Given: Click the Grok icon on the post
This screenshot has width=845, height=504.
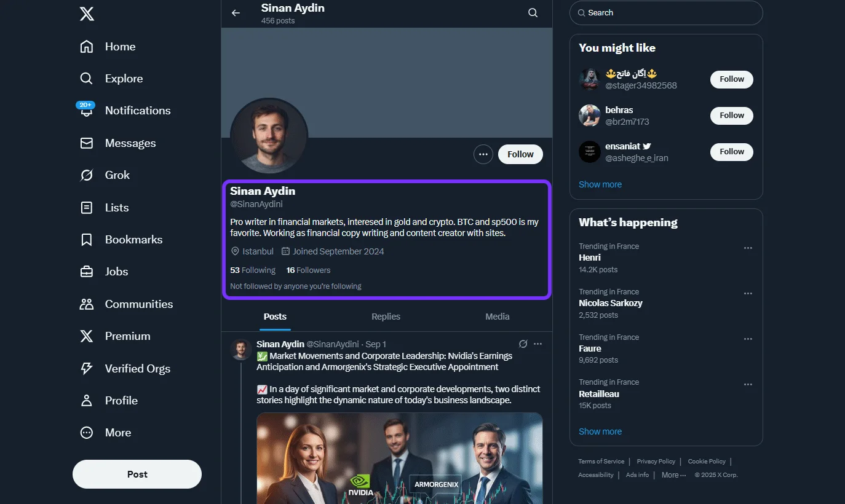Looking at the screenshot, I should click(523, 344).
